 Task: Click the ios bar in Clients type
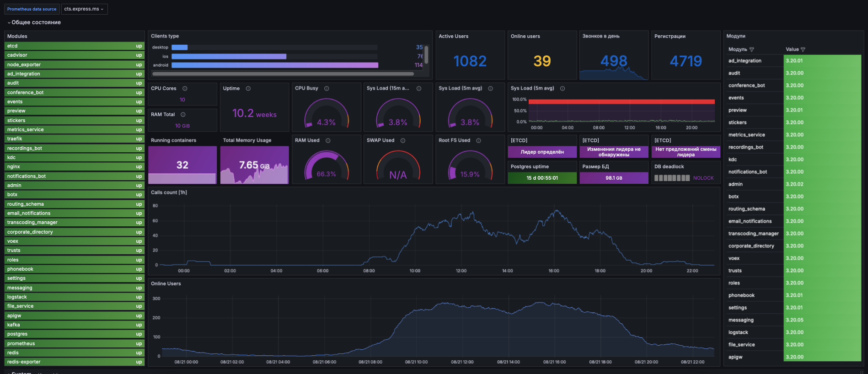point(229,56)
